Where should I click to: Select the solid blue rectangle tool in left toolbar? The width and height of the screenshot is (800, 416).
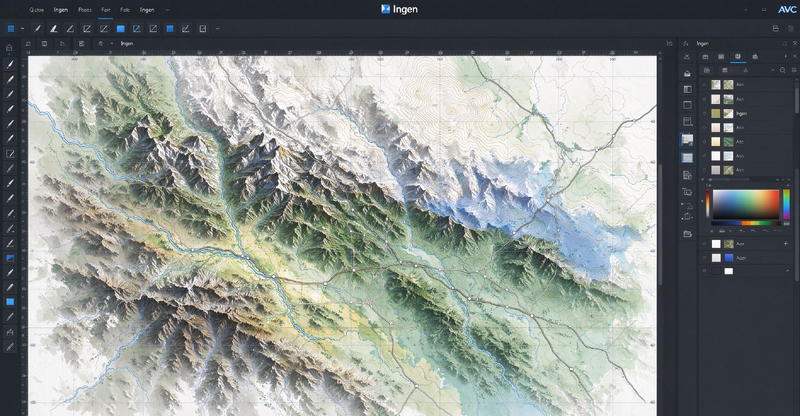coord(10,302)
